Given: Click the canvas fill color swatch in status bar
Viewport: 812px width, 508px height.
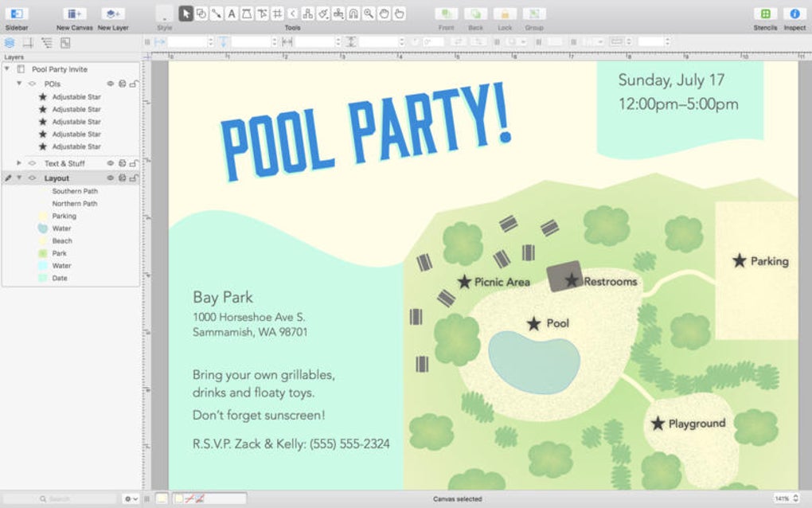Looking at the screenshot, I should point(162,498).
